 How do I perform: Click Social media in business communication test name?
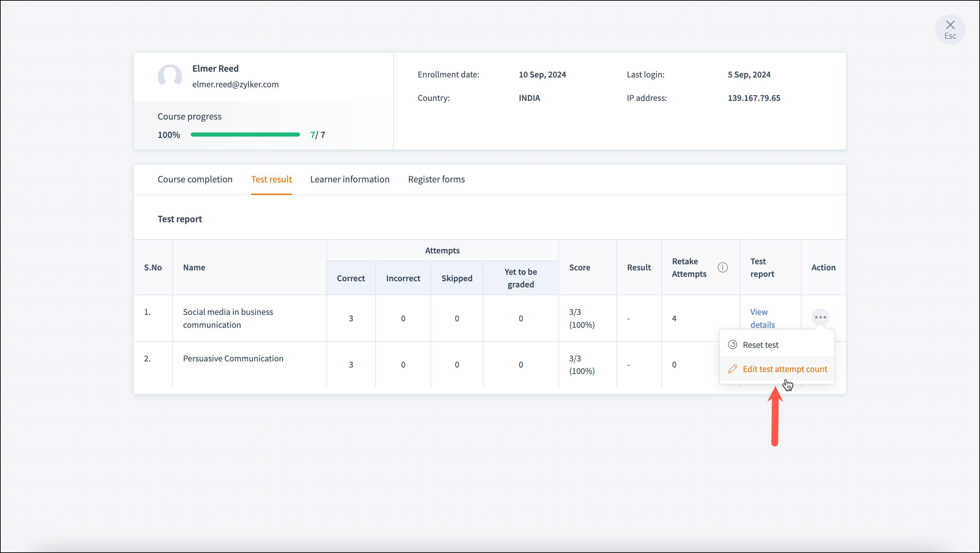coord(228,318)
